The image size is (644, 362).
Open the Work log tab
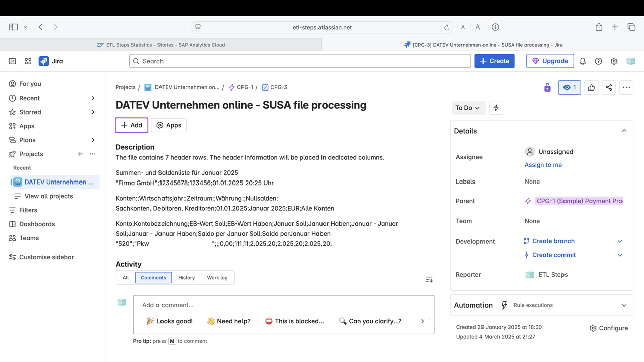(x=217, y=277)
